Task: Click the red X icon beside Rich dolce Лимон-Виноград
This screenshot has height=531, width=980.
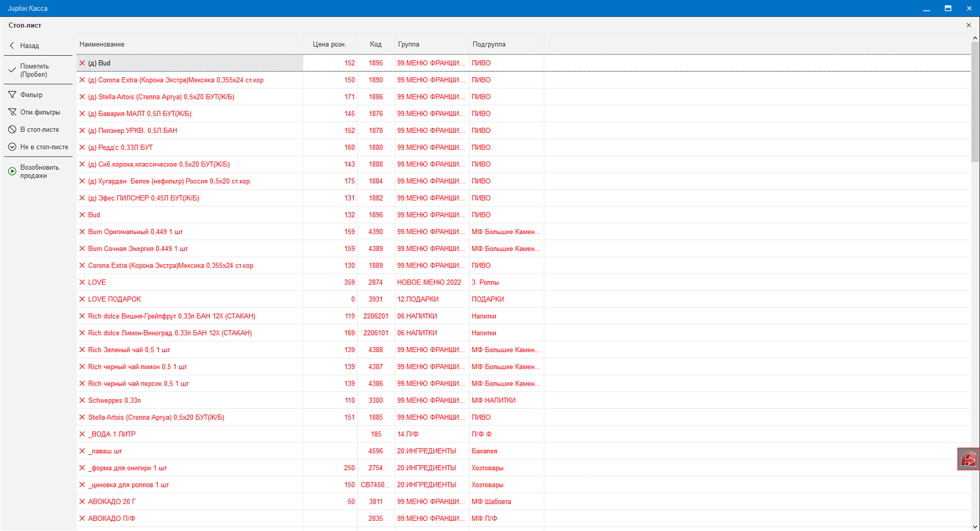Action: tap(82, 333)
